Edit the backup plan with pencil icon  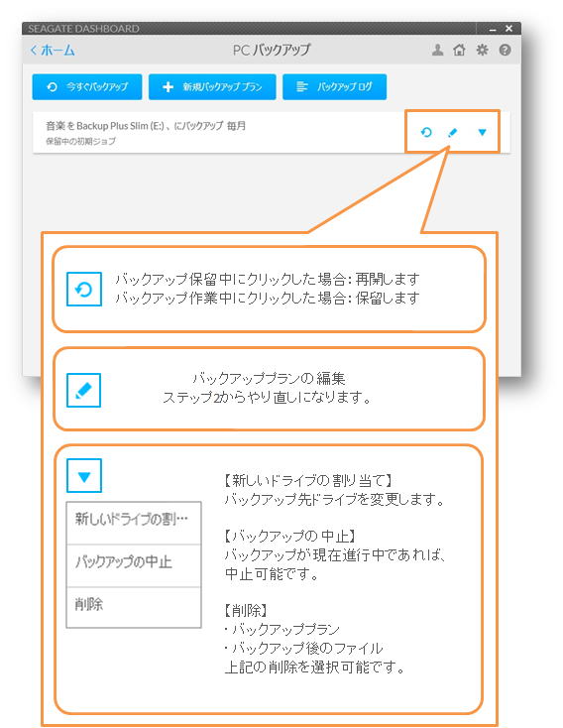click(x=453, y=133)
